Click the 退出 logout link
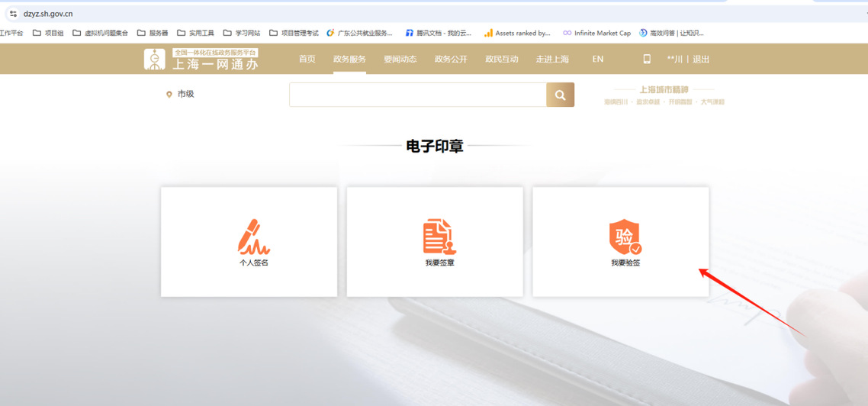This screenshot has height=406, width=868. pyautogui.click(x=701, y=59)
